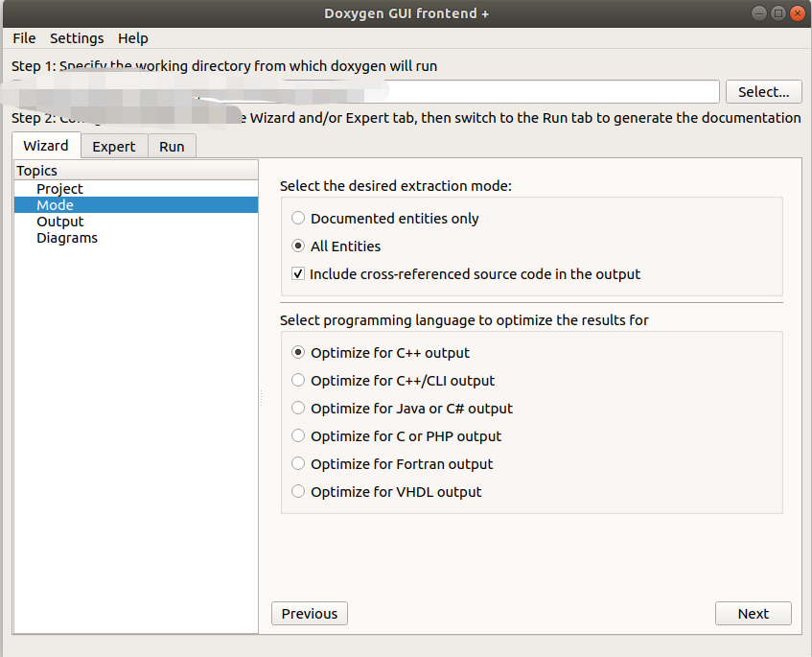Go back using the Previous button
Screen dimensions: 812x657
point(309,613)
